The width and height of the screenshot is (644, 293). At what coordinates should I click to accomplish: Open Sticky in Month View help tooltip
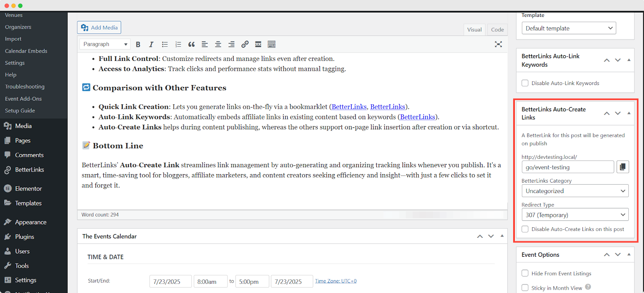point(588,287)
